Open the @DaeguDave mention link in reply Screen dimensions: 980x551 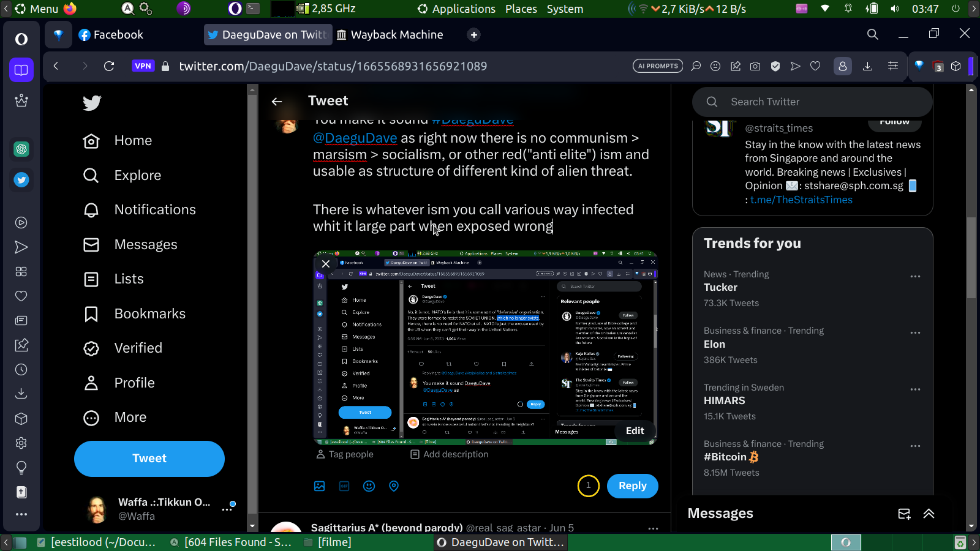tap(355, 138)
